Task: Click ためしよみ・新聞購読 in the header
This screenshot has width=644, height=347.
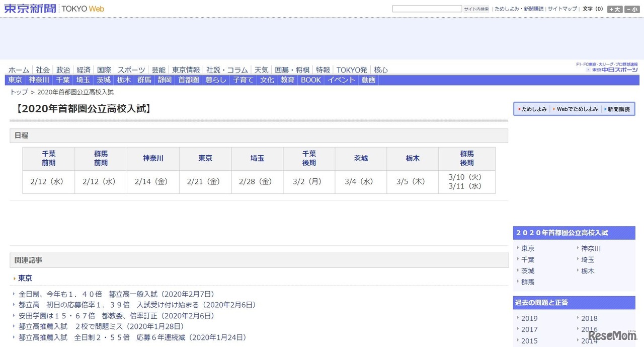Action: [x=519, y=9]
